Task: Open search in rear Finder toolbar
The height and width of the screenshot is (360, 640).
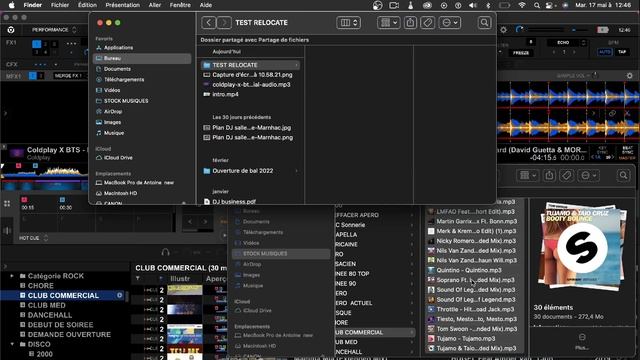Action: [x=624, y=176]
